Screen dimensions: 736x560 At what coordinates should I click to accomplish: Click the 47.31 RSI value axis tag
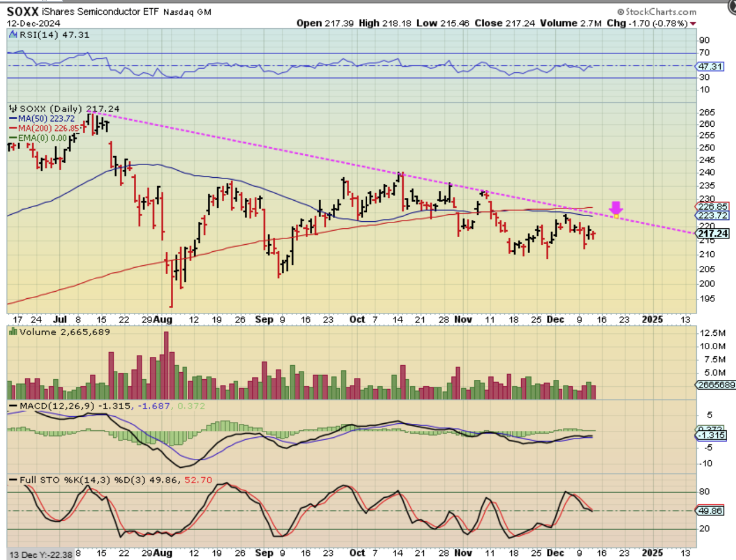coord(710,67)
